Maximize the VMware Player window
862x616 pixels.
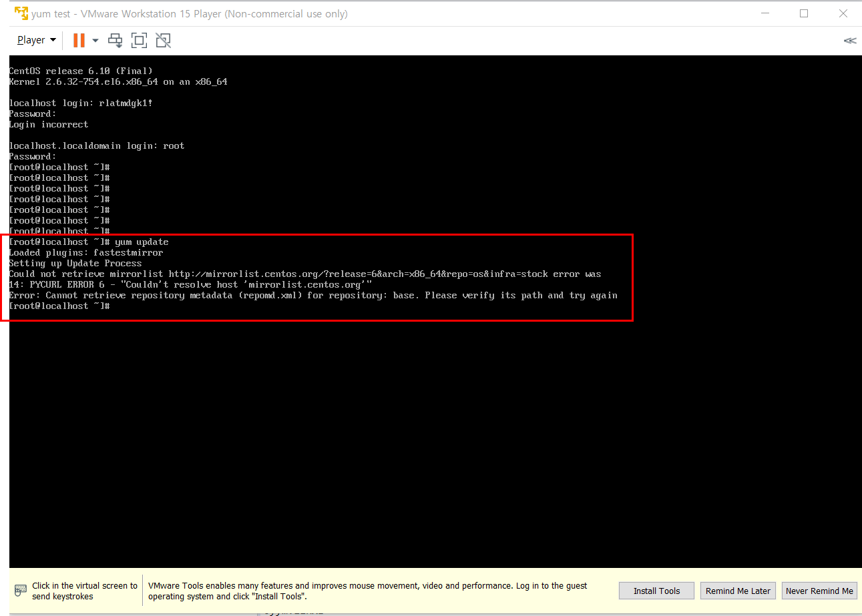click(x=804, y=13)
